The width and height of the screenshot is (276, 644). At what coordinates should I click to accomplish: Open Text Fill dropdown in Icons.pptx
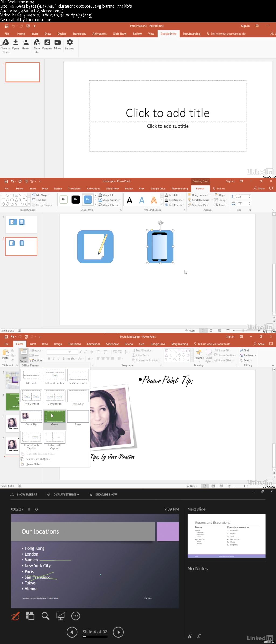point(172,195)
